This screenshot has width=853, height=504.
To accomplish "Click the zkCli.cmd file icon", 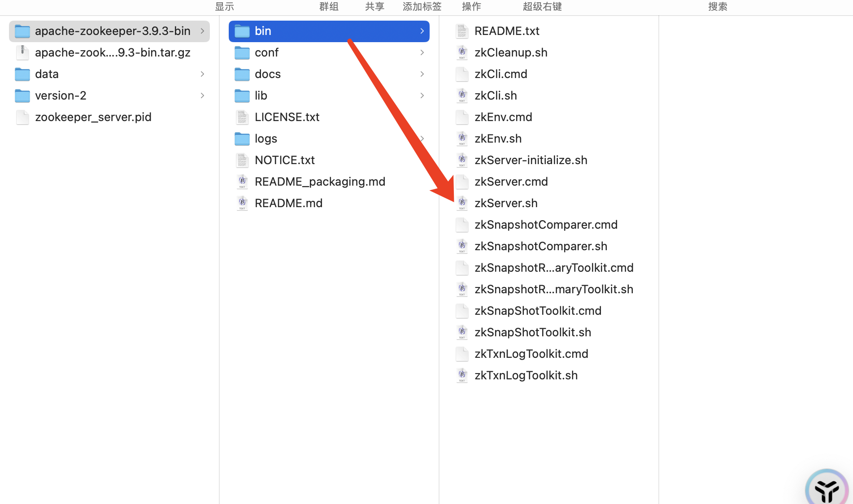I will coord(461,74).
